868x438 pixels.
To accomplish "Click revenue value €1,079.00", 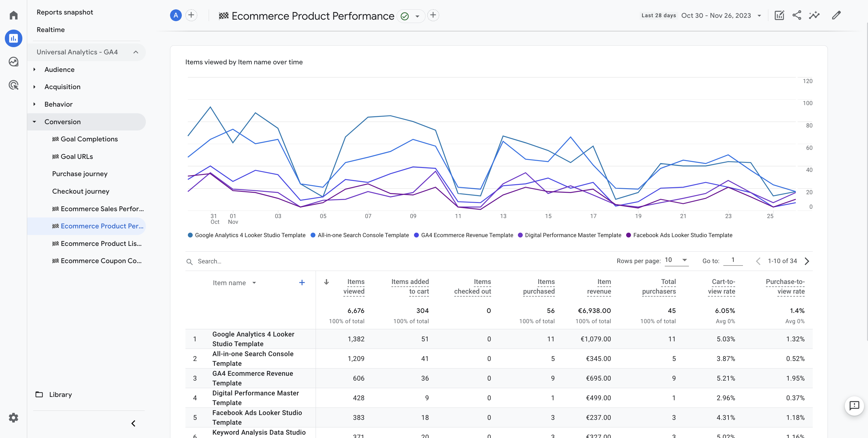I will click(x=596, y=339).
